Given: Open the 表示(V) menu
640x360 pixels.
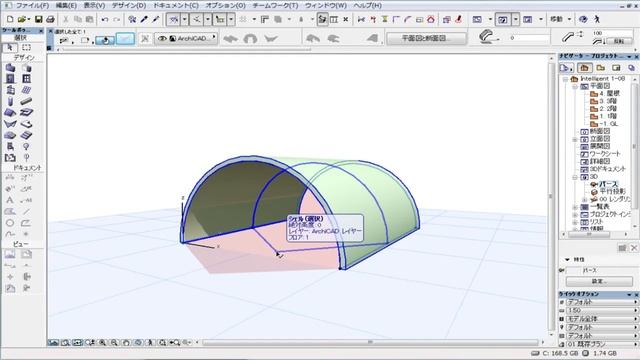Looking at the screenshot, I should tap(94, 6).
